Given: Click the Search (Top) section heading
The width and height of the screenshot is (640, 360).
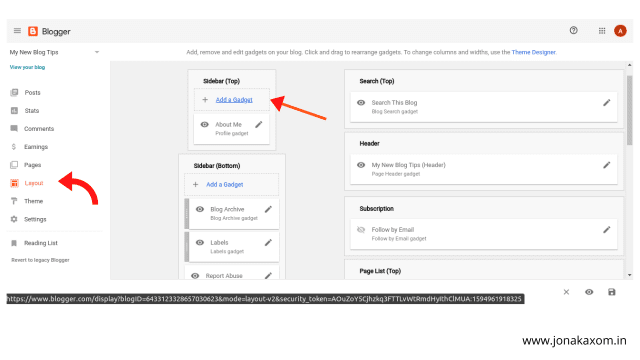Looking at the screenshot, I should point(377,81).
